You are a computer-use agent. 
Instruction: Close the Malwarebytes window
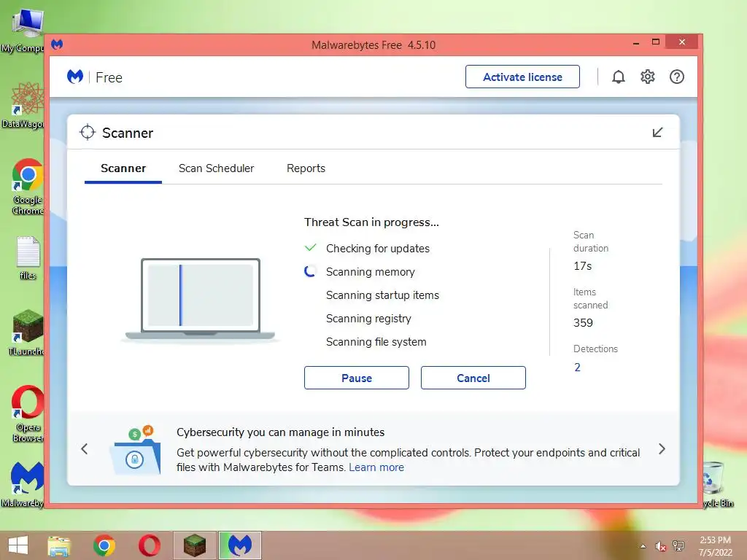tap(682, 42)
